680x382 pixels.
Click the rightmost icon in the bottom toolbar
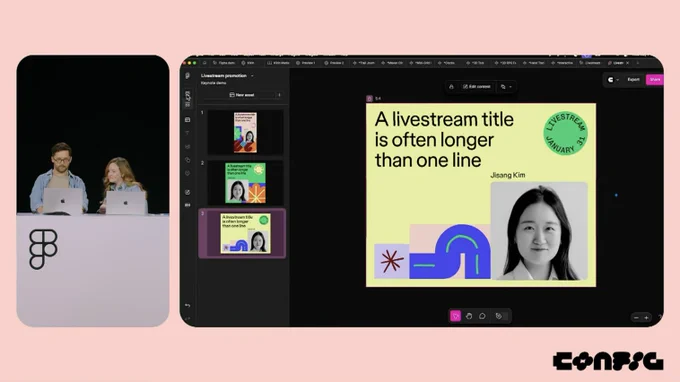pos(499,316)
